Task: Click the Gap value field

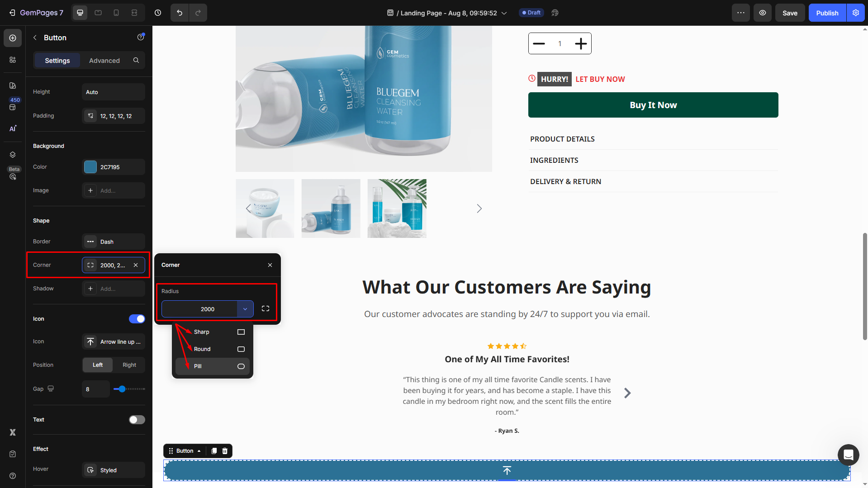Action: 96,389
